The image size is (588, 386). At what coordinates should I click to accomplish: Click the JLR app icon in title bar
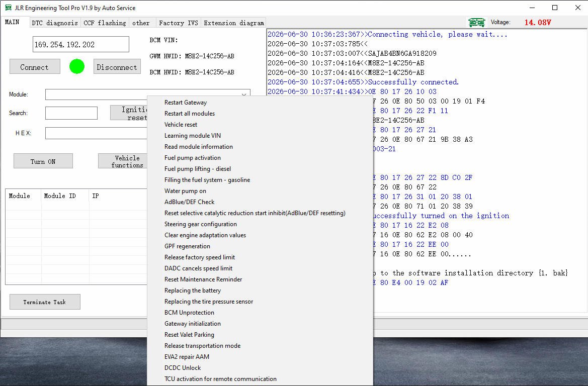(8, 8)
